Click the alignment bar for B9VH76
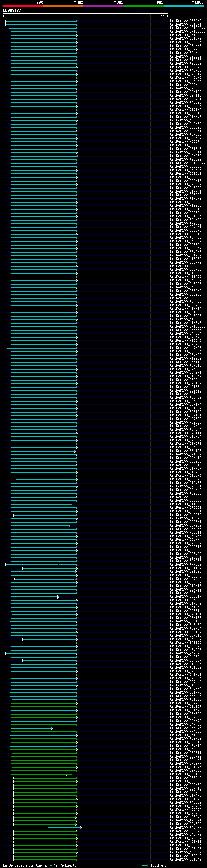This screenshot has width=207, height=868. coord(47,479)
